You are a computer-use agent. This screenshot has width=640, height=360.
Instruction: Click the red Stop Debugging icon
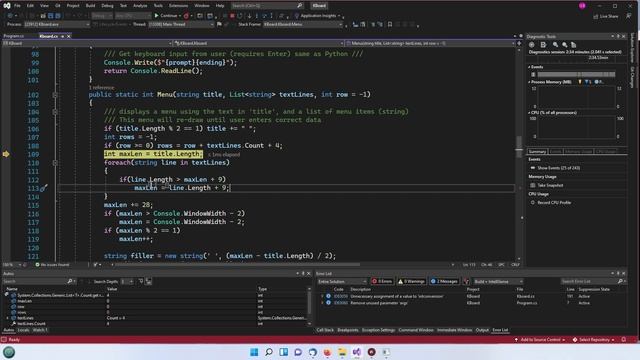(232, 16)
